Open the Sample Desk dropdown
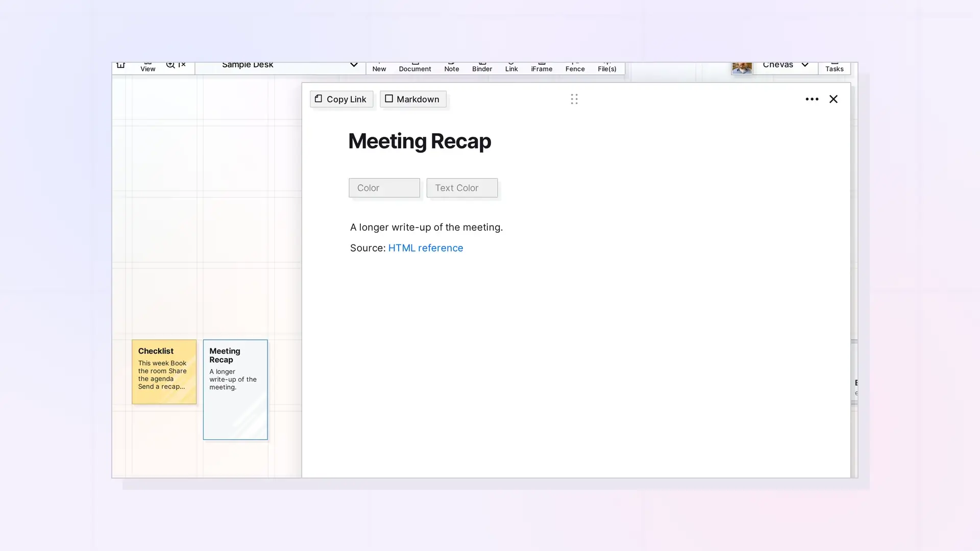 pyautogui.click(x=280, y=68)
